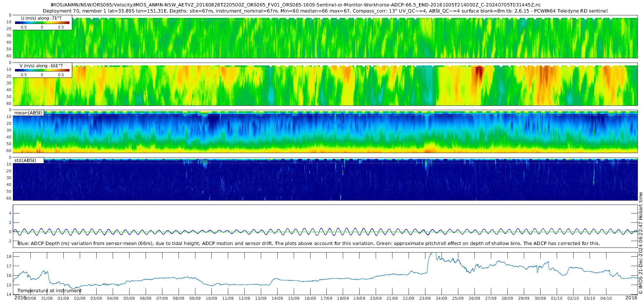The height and width of the screenshot is (304, 644).
Task: Pick the 15/09 date tick label
Action: [294, 298]
